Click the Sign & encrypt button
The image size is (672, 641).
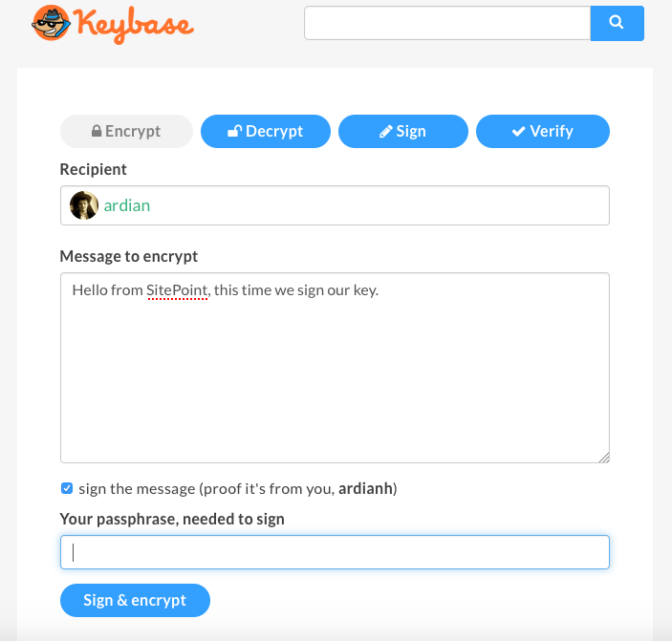(135, 600)
